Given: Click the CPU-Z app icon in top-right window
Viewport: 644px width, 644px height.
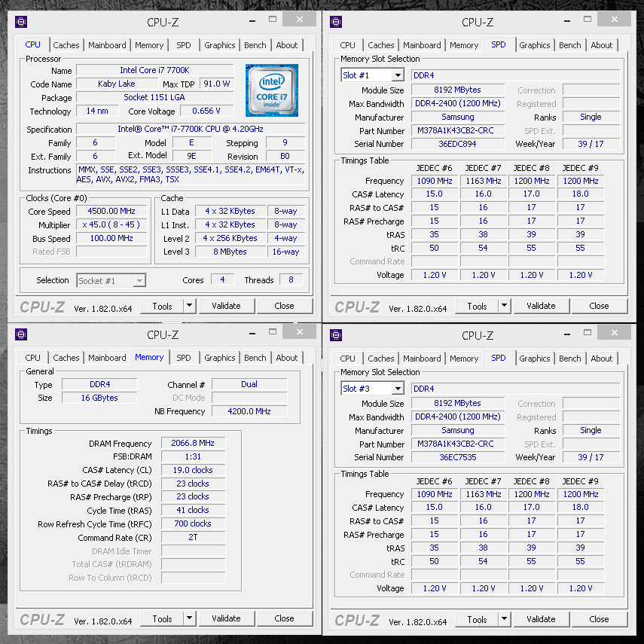Looking at the screenshot, I should (x=335, y=22).
